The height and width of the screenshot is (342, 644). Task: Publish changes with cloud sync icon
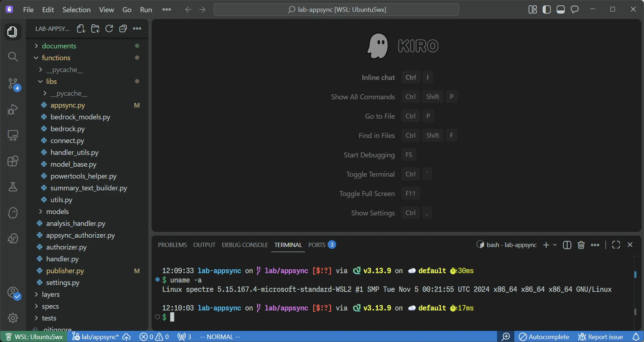tap(127, 337)
